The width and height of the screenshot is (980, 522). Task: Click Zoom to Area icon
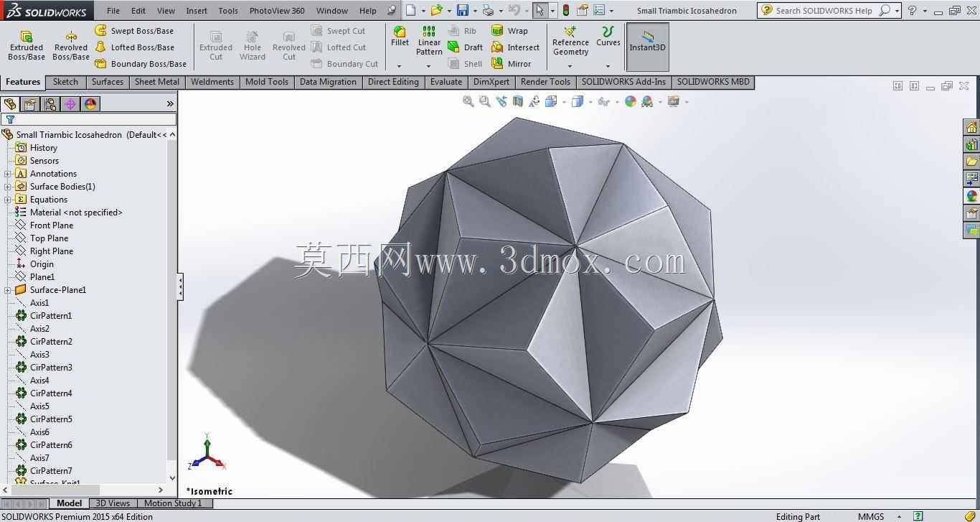click(485, 102)
